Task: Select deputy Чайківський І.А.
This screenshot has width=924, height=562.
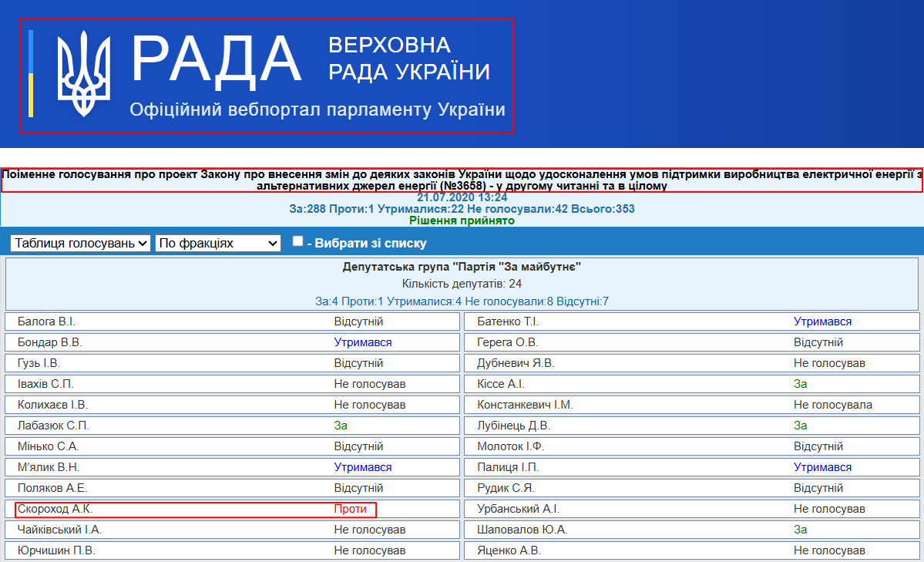Action: click(59, 530)
